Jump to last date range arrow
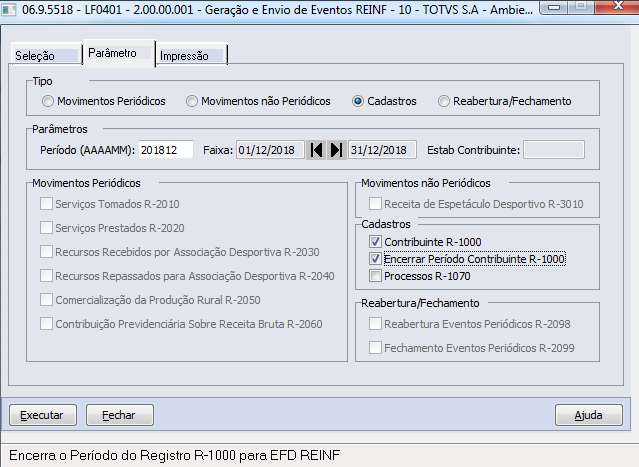Screen dimensions: 639x467 337,150
